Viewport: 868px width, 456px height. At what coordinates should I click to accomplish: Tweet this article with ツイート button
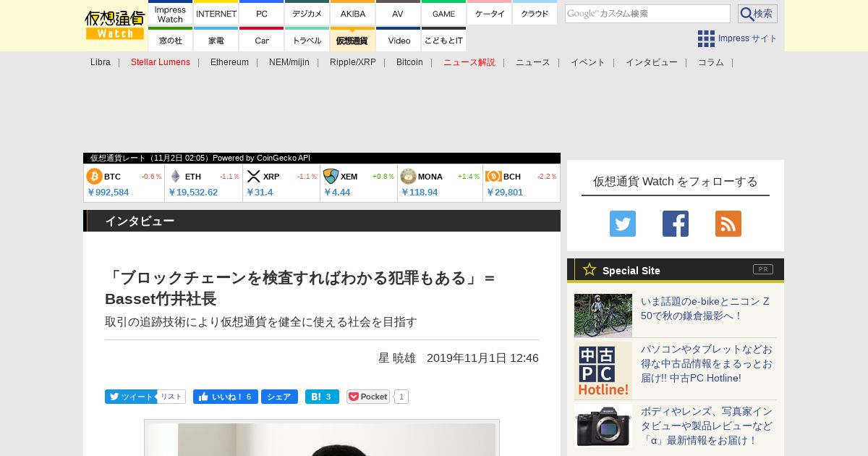tap(130, 397)
